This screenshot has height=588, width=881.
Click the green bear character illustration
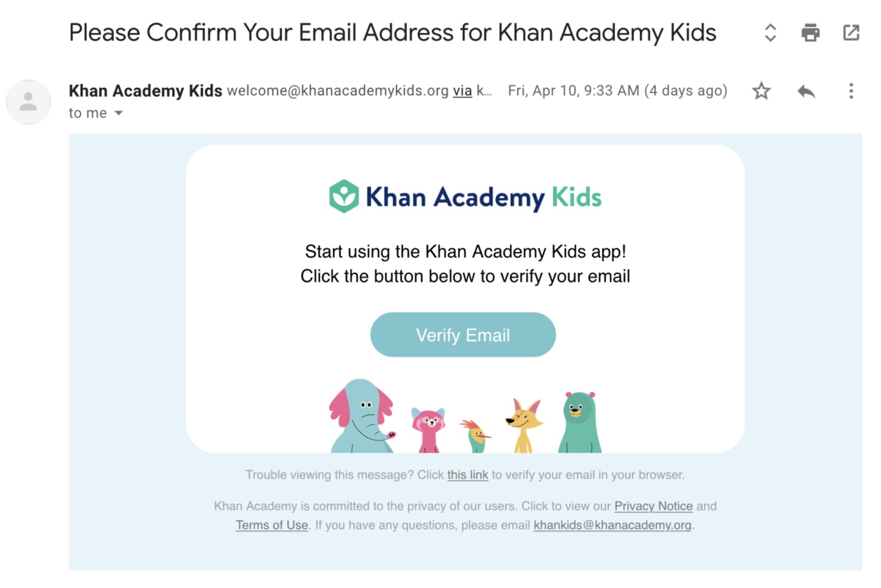579,422
